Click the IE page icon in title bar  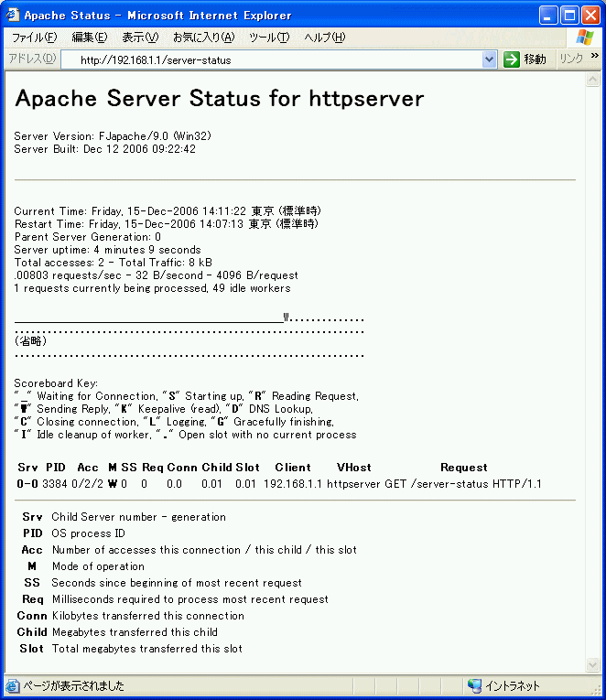pyautogui.click(x=13, y=15)
